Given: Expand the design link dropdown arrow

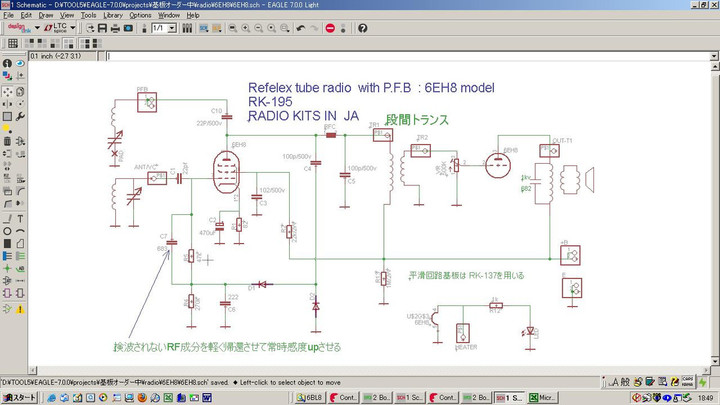Looking at the screenshot, I should (x=35, y=28).
